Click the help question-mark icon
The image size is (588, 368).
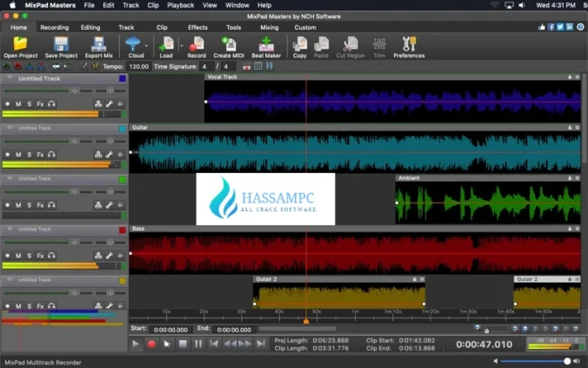pos(580,27)
